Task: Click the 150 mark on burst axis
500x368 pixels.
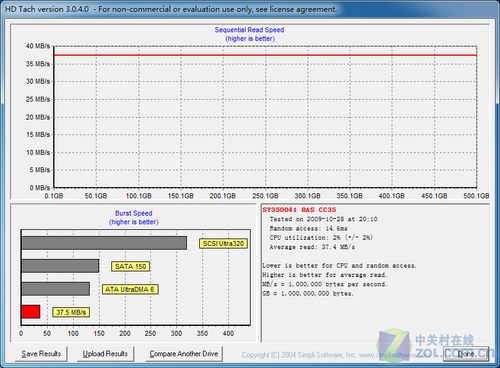Action: (x=99, y=333)
